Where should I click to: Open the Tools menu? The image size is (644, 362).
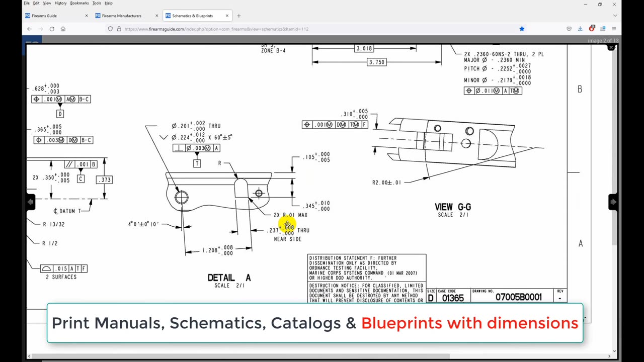point(97,3)
